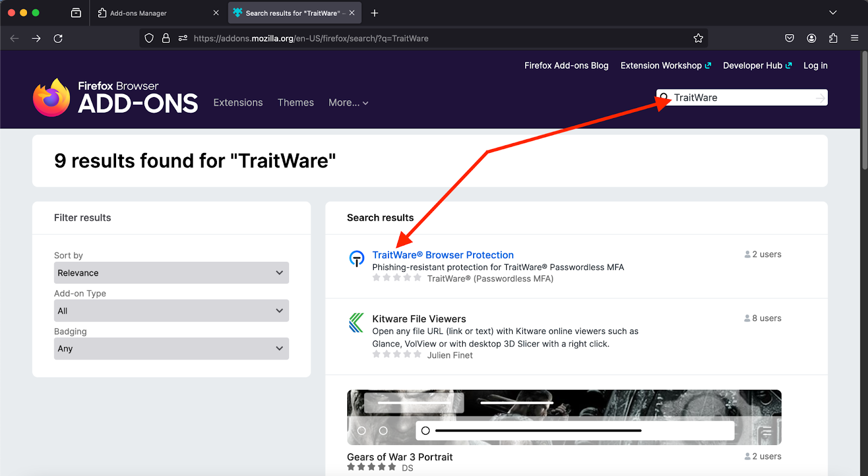Go back using the back arrow
Screen dimensions: 868x476
(x=15, y=38)
